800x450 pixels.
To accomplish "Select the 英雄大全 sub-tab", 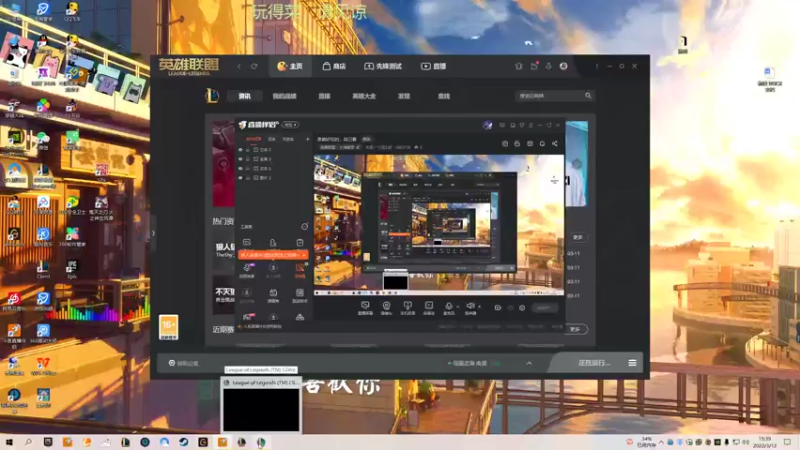I will tap(364, 96).
